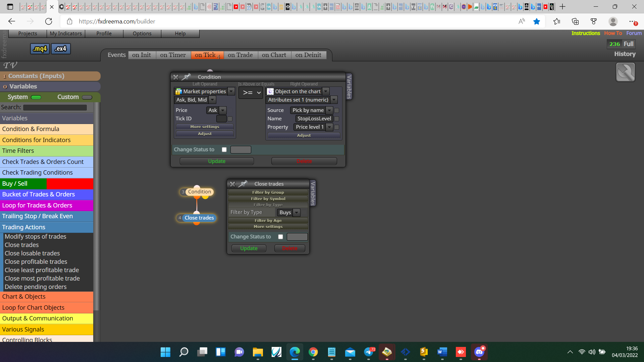The image size is (644, 362).
Task: Open the wrench tools icon
Action: click(x=625, y=72)
